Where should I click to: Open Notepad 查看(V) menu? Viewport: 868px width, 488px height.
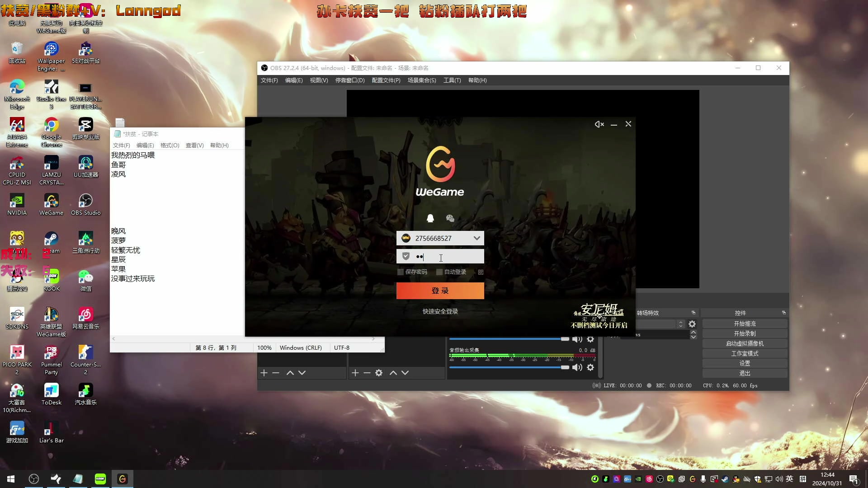(x=194, y=145)
